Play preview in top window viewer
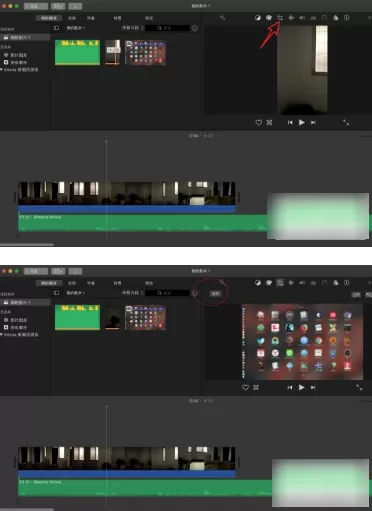The height and width of the screenshot is (511, 372). [x=302, y=122]
